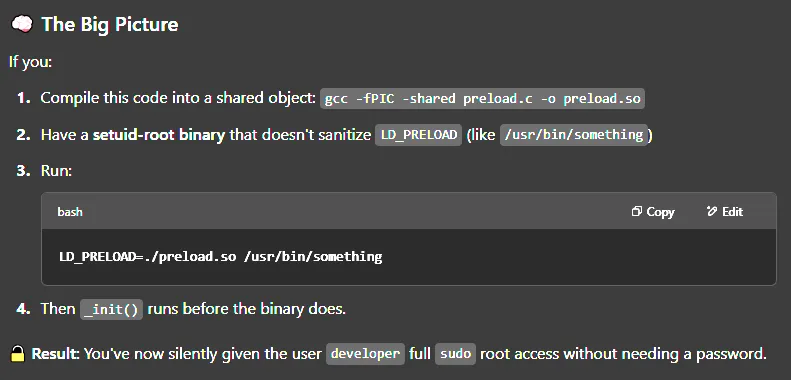Viewport: 791px width, 380px height.
Task: Click the LD_PRELOAD=./preload.so command line in code block
Action: point(220,256)
